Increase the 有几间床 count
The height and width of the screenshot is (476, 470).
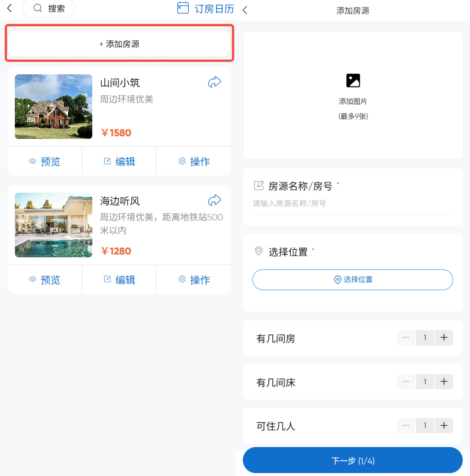pos(444,382)
